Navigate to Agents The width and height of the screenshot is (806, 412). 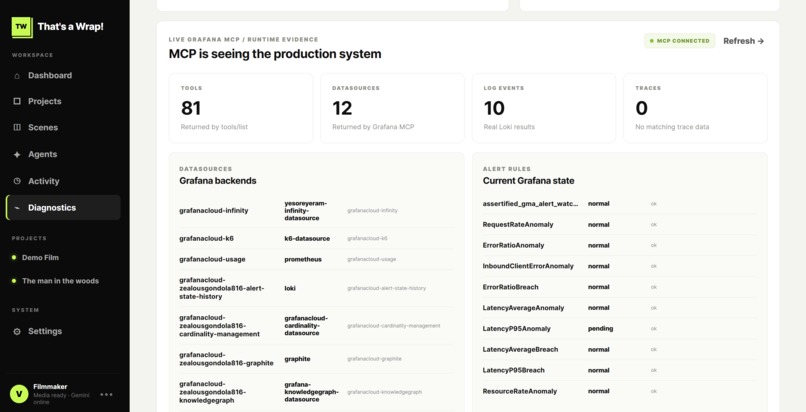point(43,154)
